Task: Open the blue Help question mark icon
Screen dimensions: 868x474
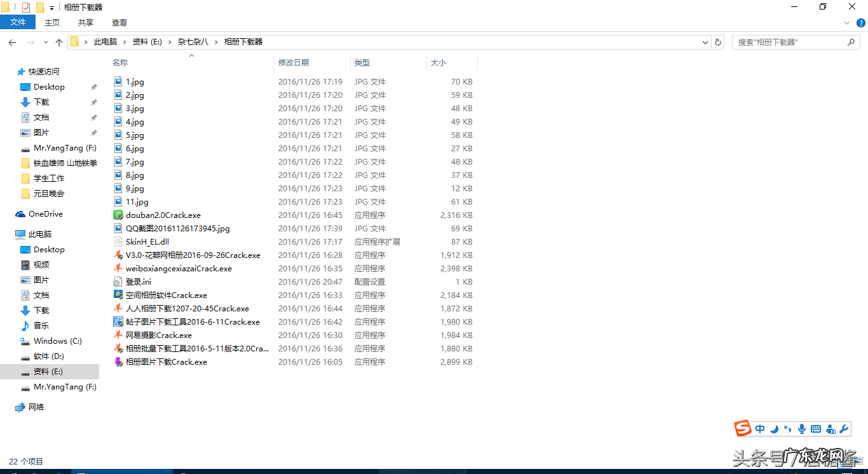Action: [860, 22]
